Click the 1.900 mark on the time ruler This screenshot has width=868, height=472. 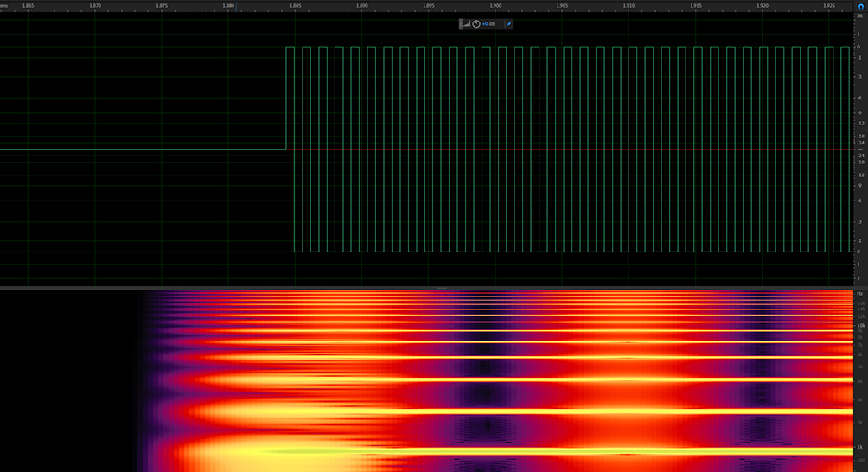(x=495, y=5)
